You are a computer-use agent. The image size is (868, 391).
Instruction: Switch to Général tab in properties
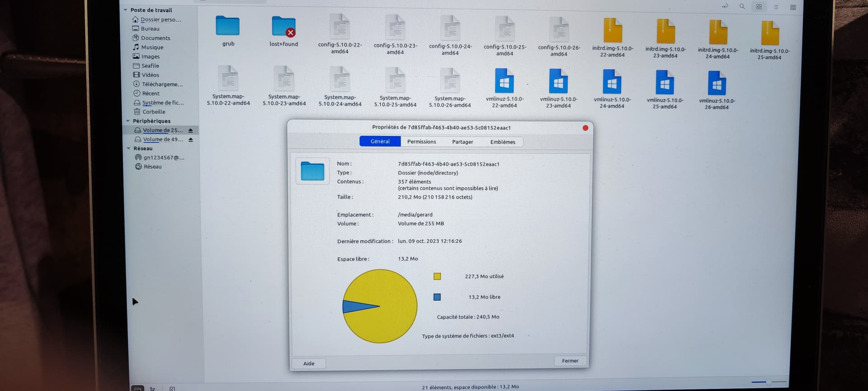[380, 141]
